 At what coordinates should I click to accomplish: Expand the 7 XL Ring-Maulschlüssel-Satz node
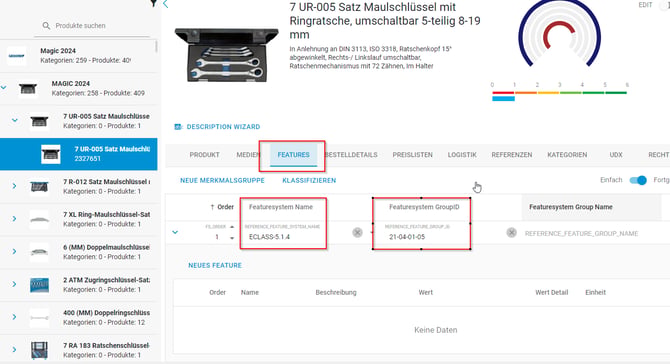point(15,219)
